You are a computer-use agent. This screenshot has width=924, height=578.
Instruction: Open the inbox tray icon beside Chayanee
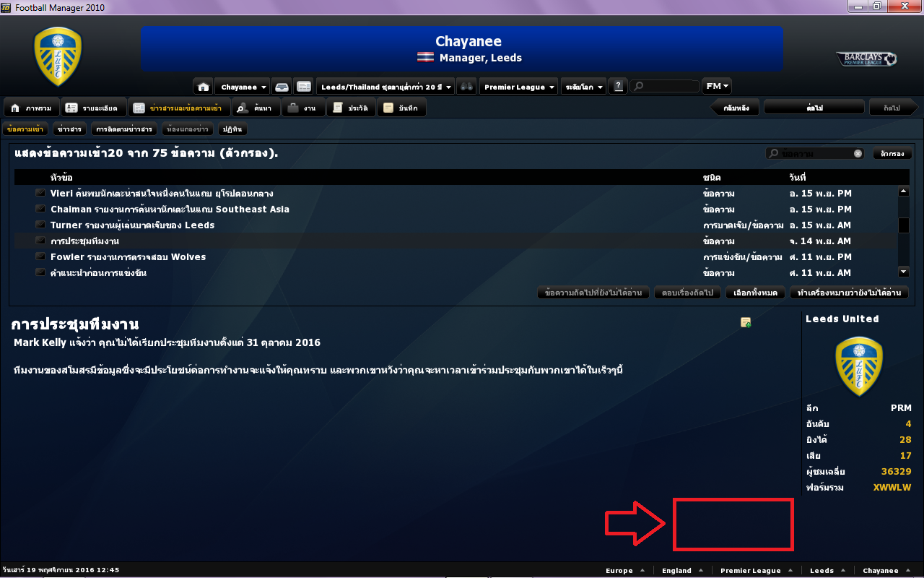pyautogui.click(x=282, y=87)
